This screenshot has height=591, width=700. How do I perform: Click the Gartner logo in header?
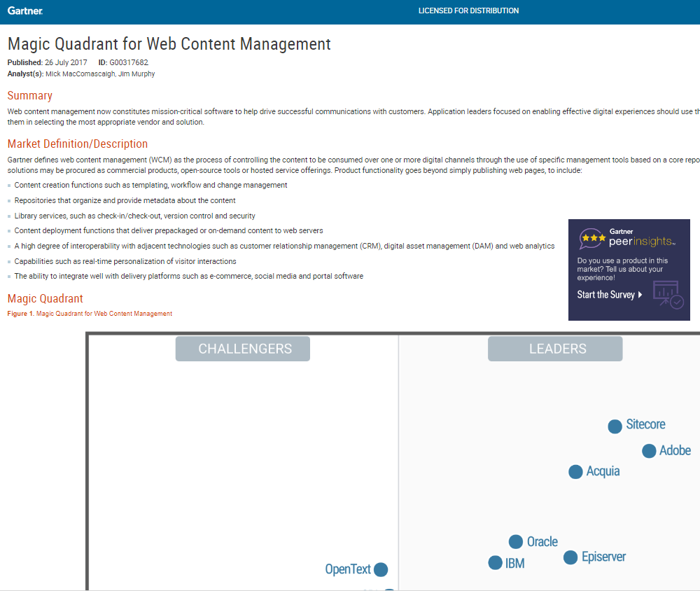point(25,11)
